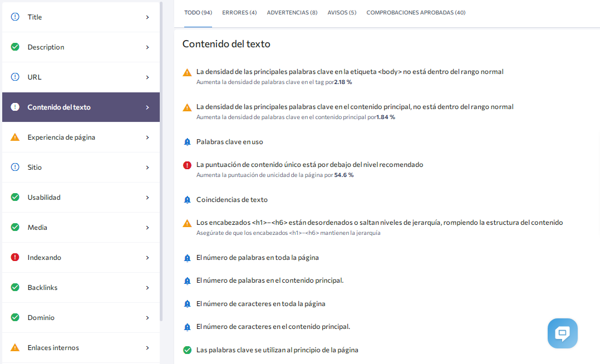Show COMPROBACIONES APROBADAS (40) tab
This screenshot has width=600, height=364.
416,13
